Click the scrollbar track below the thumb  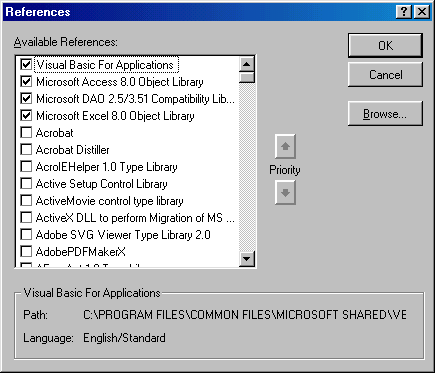[247, 167]
